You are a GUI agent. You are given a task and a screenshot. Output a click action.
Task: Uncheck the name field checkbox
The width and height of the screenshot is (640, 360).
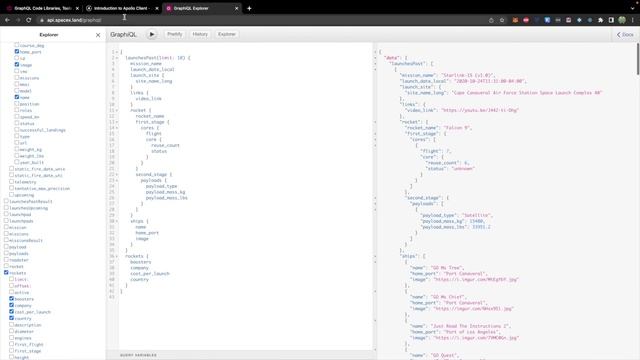pyautogui.click(x=17, y=97)
